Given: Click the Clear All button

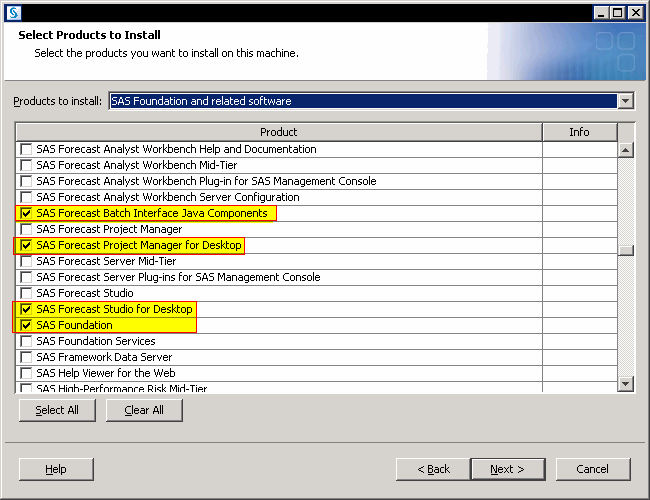Looking at the screenshot, I should click(x=144, y=410).
